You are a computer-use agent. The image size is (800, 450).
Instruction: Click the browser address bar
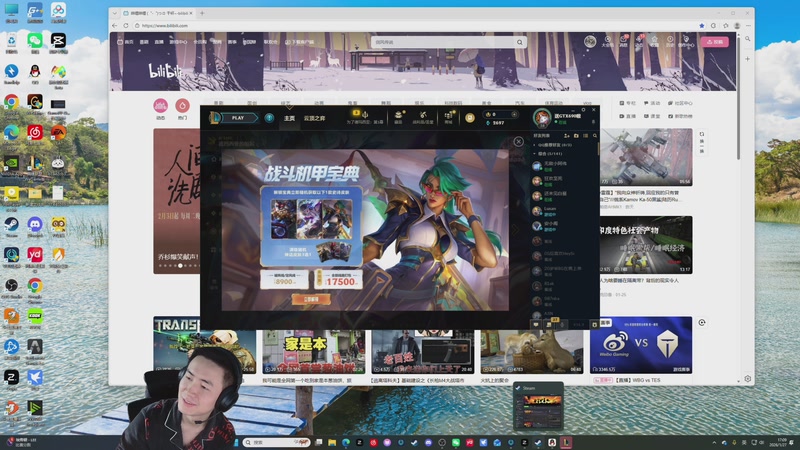[413, 26]
